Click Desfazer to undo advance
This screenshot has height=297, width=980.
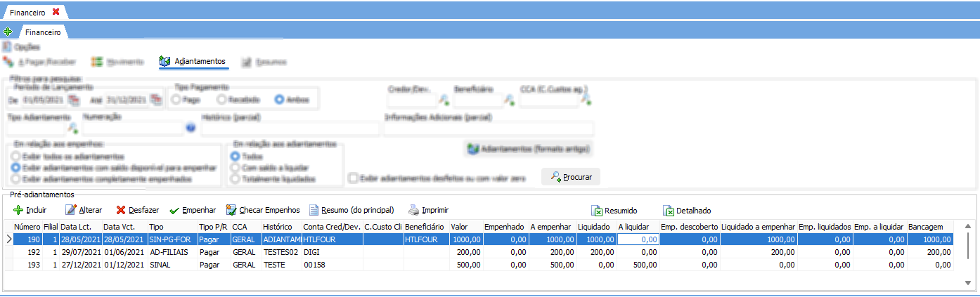click(x=137, y=210)
